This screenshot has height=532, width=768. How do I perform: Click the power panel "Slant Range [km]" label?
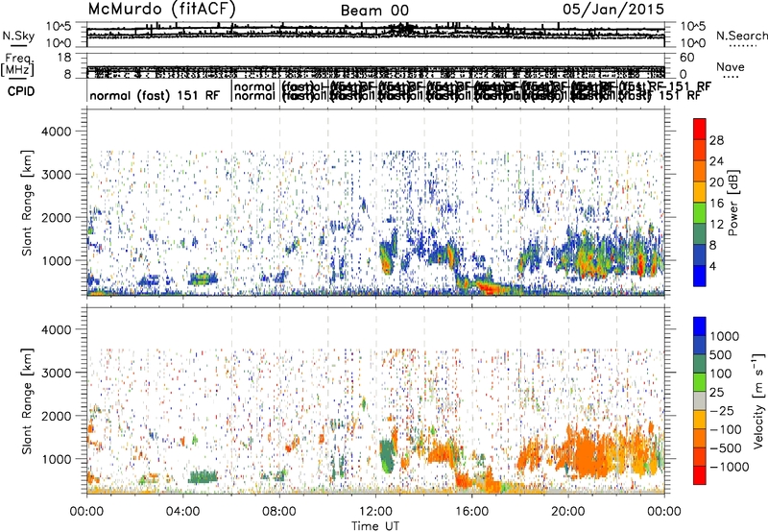click(27, 203)
